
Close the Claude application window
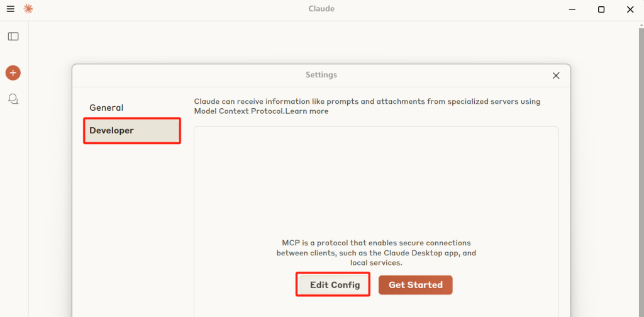coord(630,9)
